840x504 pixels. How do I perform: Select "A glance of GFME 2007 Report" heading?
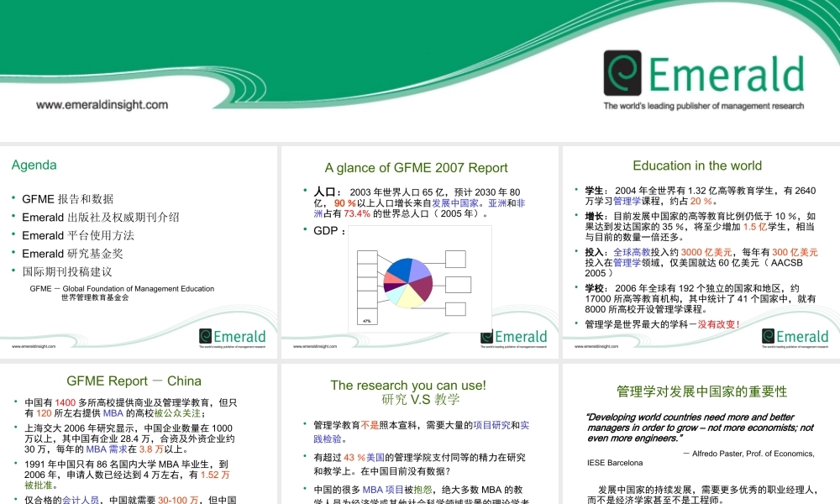point(417,168)
